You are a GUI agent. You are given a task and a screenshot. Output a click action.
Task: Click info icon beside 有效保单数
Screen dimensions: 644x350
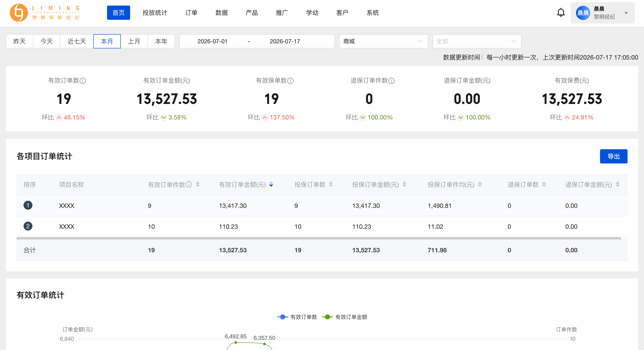coord(290,81)
